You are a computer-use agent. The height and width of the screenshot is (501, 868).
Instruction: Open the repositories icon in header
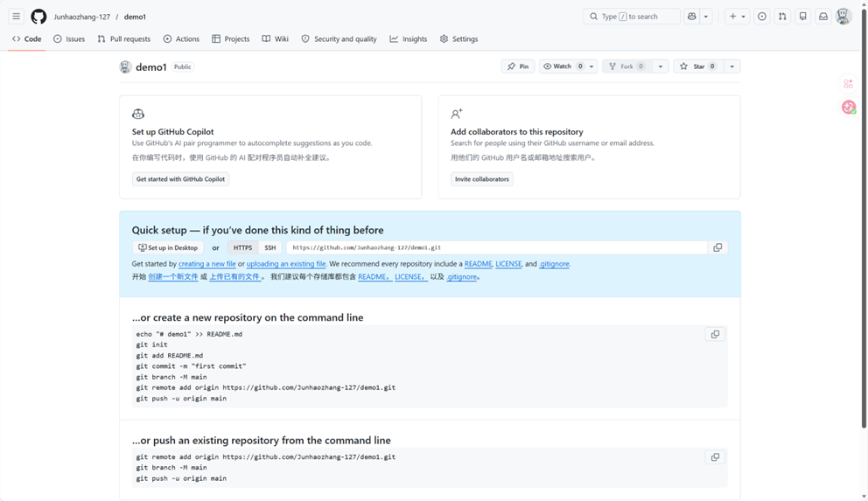[802, 17]
